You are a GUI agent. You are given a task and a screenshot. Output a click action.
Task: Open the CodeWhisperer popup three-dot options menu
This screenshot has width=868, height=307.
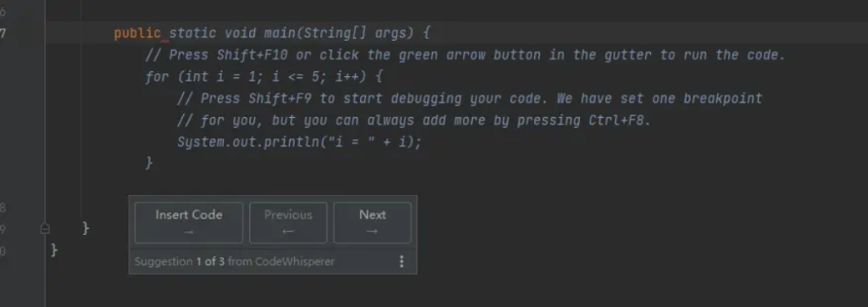click(402, 261)
